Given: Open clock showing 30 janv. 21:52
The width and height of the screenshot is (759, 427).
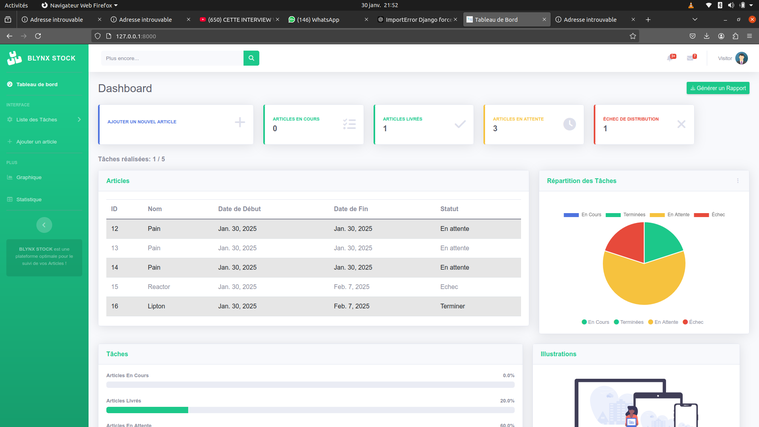Looking at the screenshot, I should [x=380, y=5].
